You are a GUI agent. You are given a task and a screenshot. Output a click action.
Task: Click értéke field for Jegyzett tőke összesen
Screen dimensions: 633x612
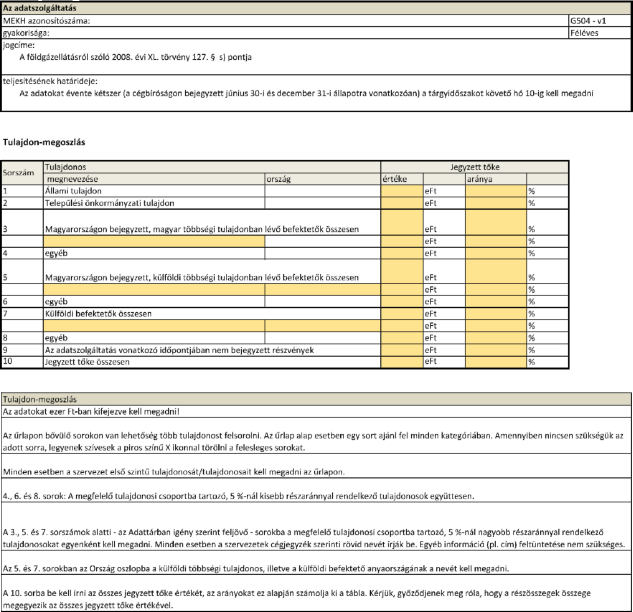click(x=402, y=362)
